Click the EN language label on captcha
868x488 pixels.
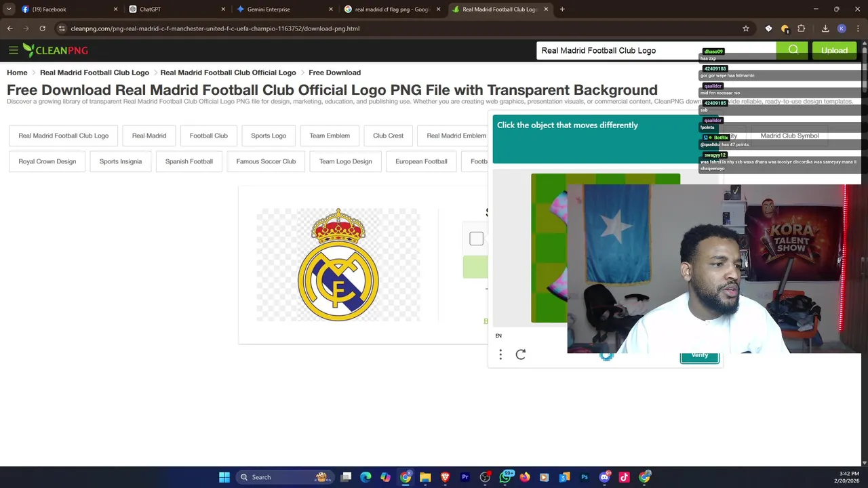coord(498,335)
